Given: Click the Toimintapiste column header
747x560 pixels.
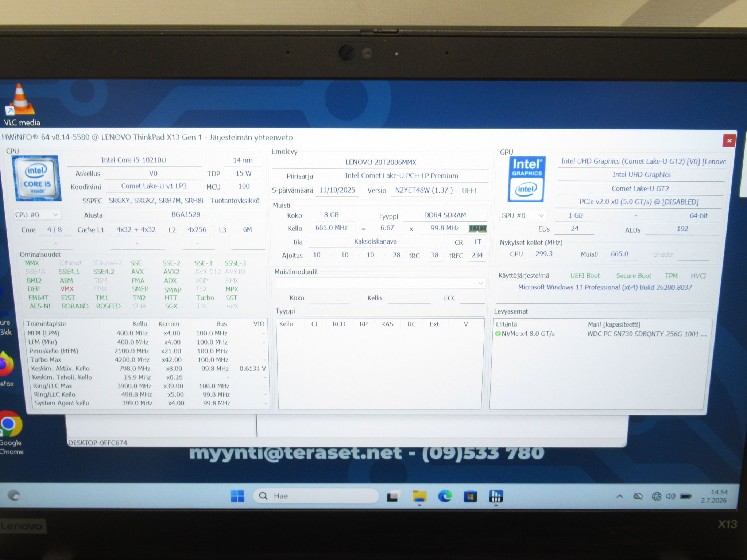Looking at the screenshot, I should pyautogui.click(x=46, y=324).
